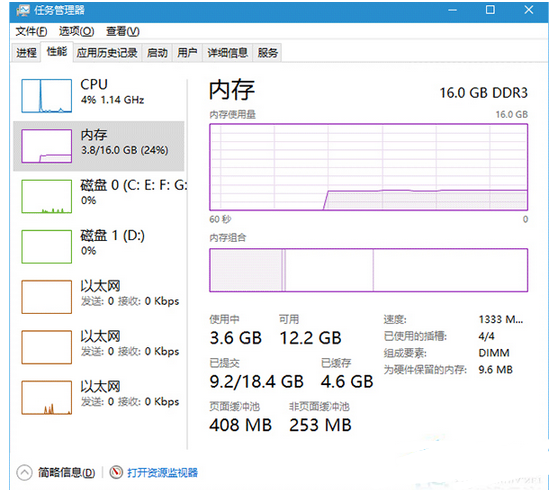552x492 pixels.
Task: Click the resource monitor gauge icon
Action: [x=116, y=472]
